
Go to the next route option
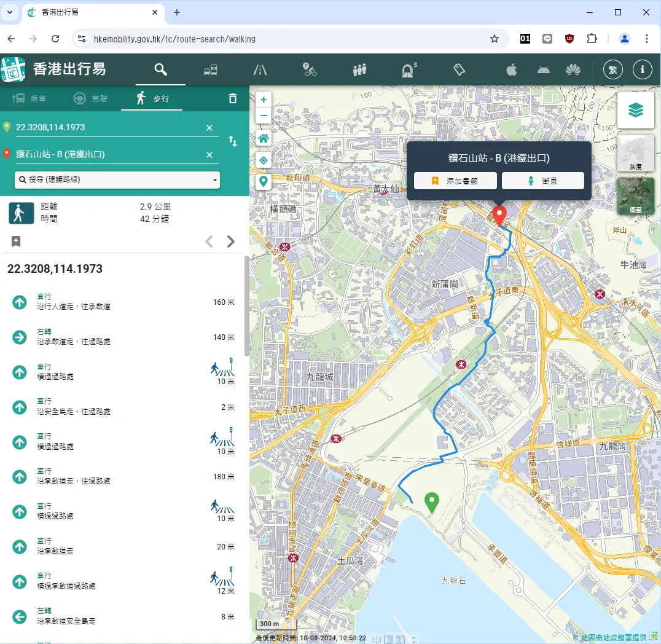[x=230, y=241]
